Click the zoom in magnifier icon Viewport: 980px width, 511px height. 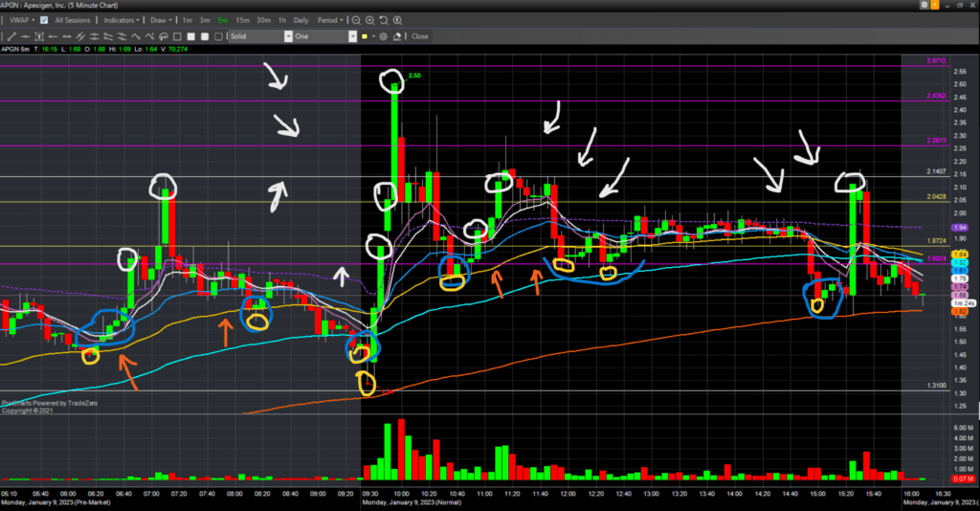coord(369,20)
